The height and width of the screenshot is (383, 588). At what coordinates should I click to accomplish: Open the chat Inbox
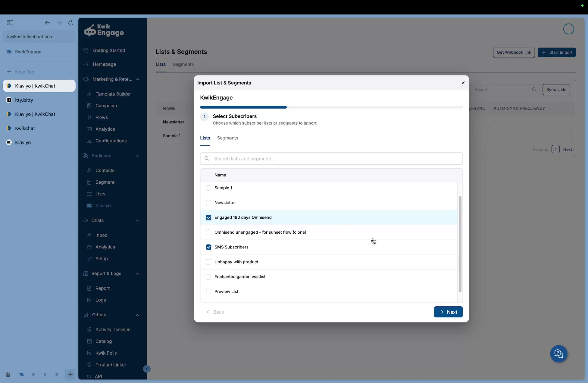pos(101,235)
